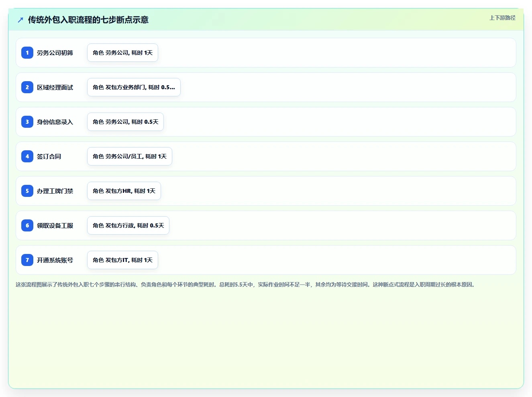Click step number 3 badge

(27, 122)
